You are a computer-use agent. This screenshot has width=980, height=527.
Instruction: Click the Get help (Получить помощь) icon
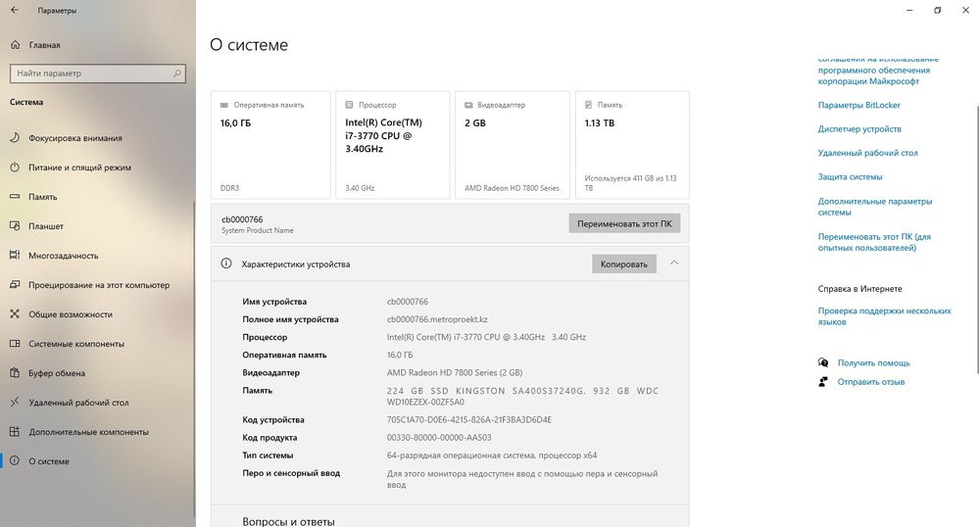click(x=824, y=362)
